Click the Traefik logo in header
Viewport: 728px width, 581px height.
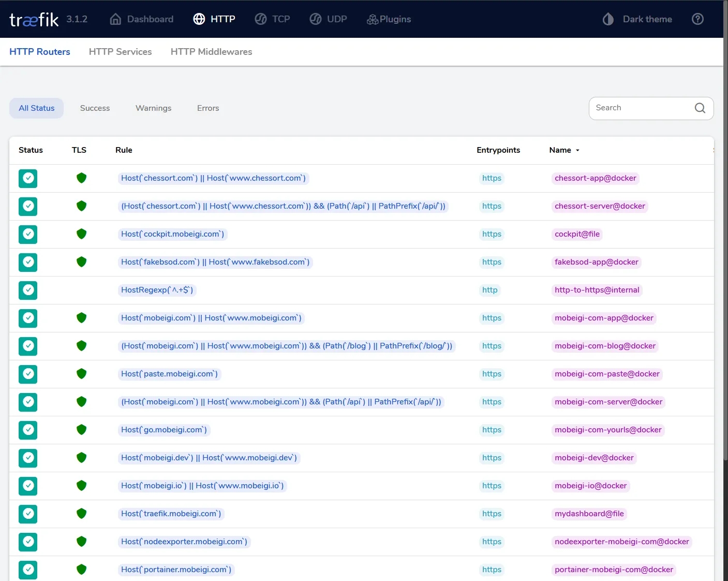(34, 20)
